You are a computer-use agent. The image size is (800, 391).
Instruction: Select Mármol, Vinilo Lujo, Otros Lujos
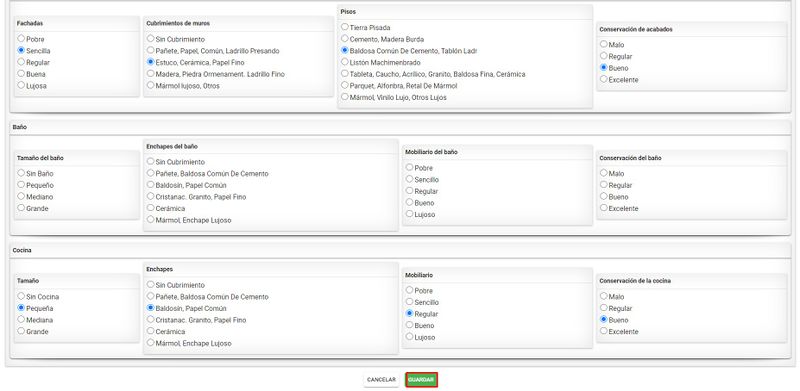point(345,97)
